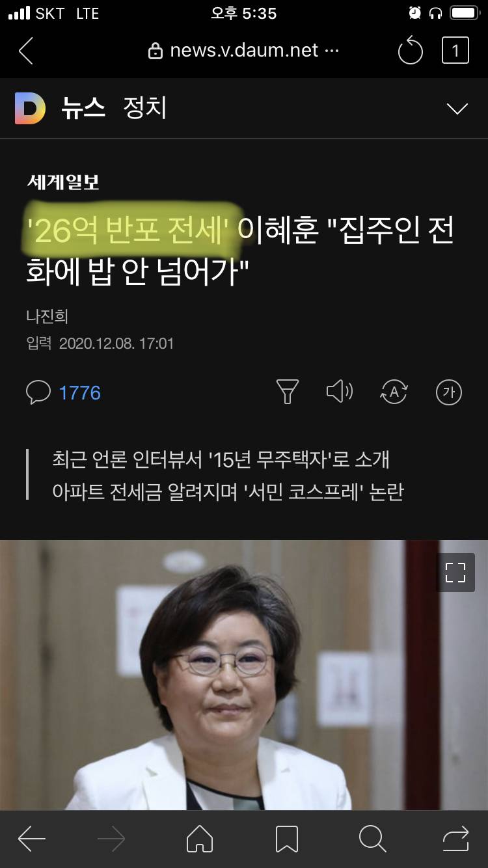Open the 1776 comments
Screen dimensions: 488x868
point(80,392)
